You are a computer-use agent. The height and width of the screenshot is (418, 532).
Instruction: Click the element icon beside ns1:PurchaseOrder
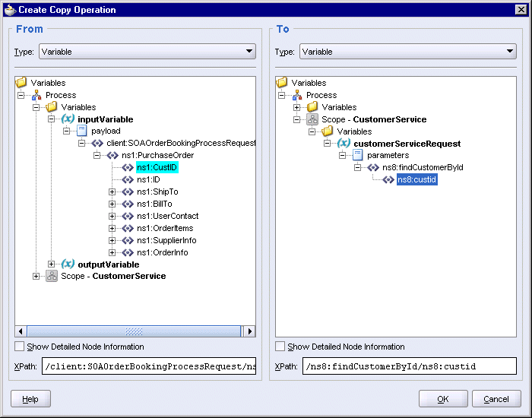112,155
